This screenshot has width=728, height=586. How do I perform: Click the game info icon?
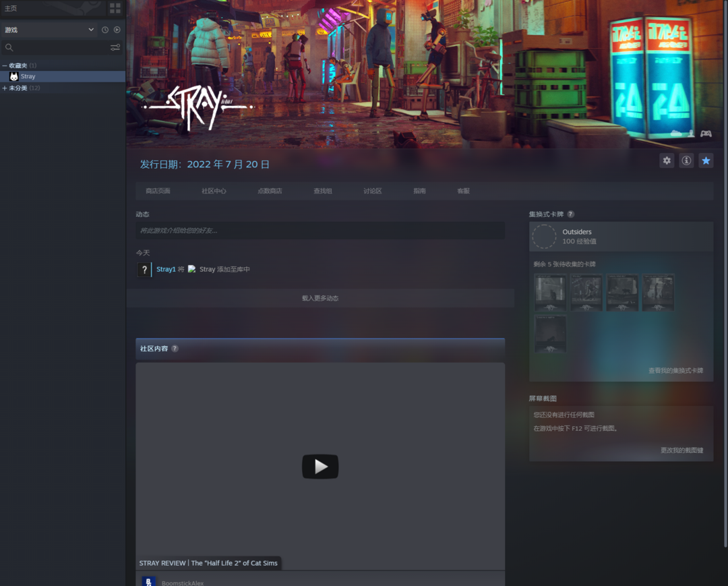pos(686,160)
